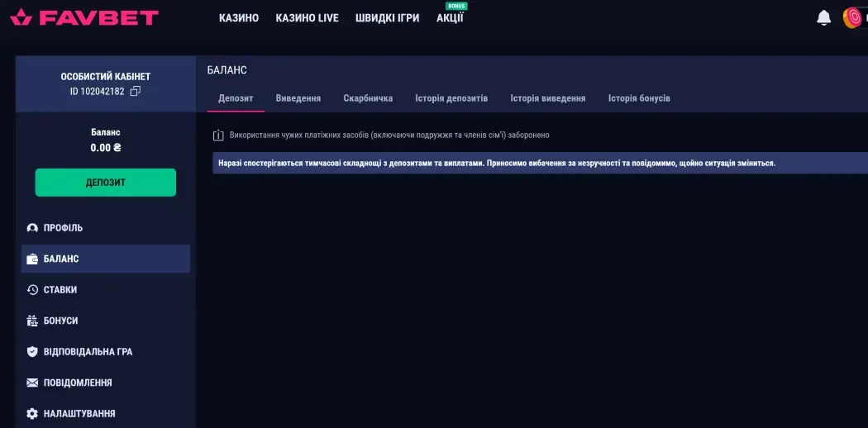Screen dimensions: 868x428
Task: Click the wallet icon beside Баланс
Action: (32, 259)
